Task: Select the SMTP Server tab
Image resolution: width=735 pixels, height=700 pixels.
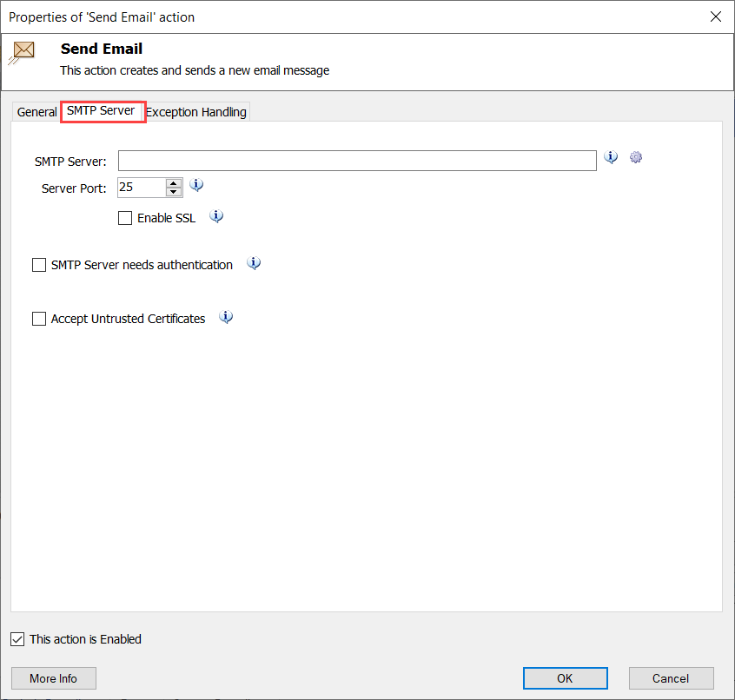Action: click(x=101, y=110)
